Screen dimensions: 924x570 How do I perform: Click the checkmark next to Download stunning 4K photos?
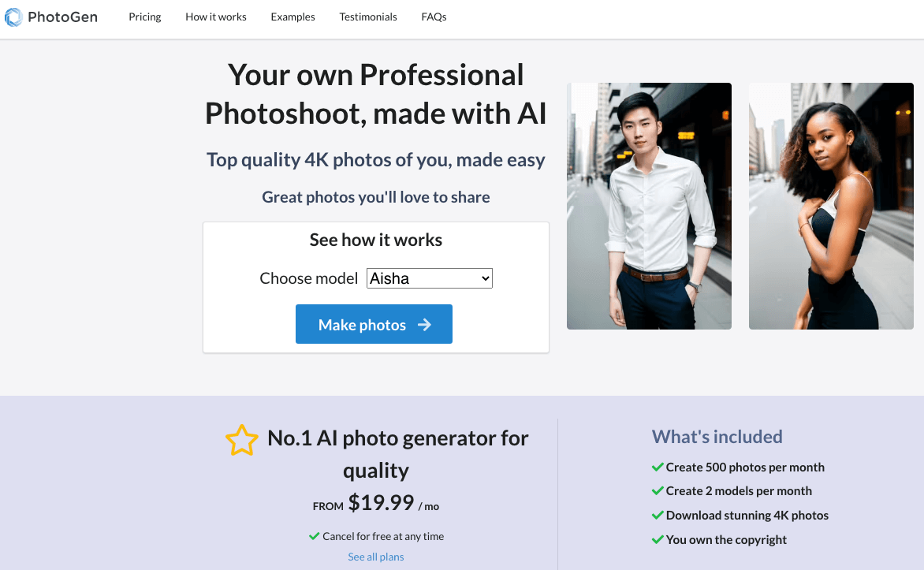tap(657, 515)
